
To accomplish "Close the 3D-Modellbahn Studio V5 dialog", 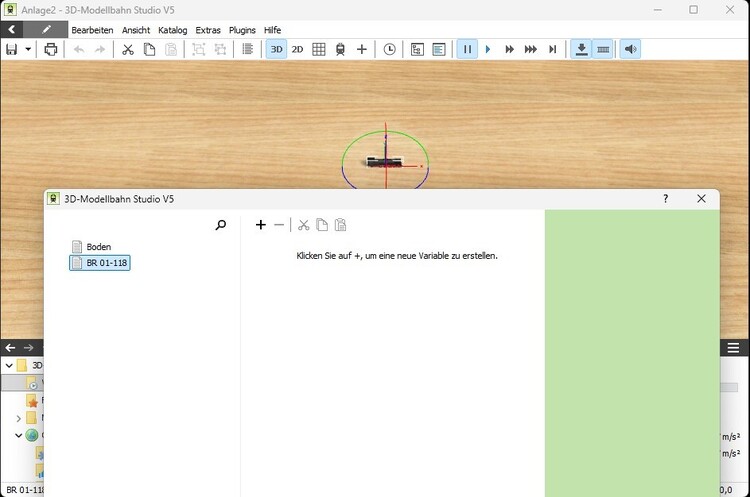I will [701, 199].
